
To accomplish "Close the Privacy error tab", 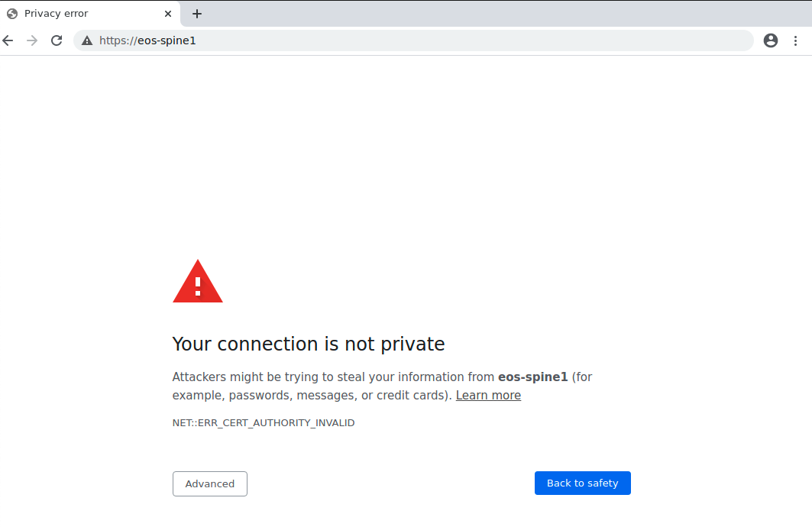I will click(168, 14).
